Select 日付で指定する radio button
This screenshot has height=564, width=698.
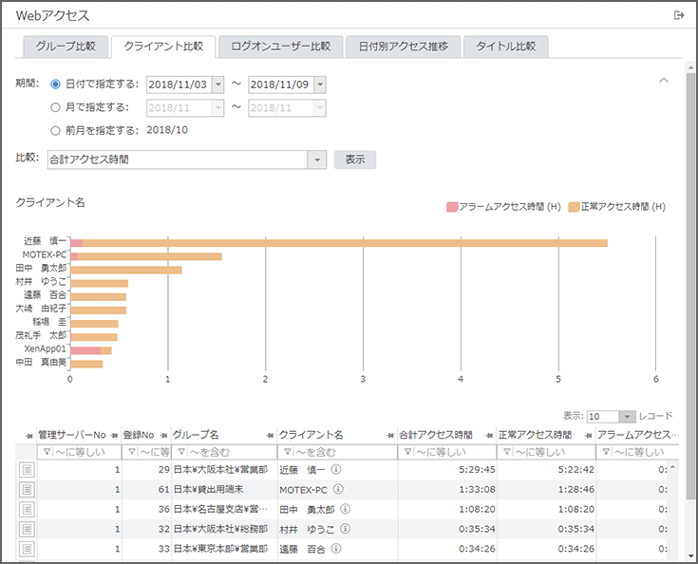point(55,84)
